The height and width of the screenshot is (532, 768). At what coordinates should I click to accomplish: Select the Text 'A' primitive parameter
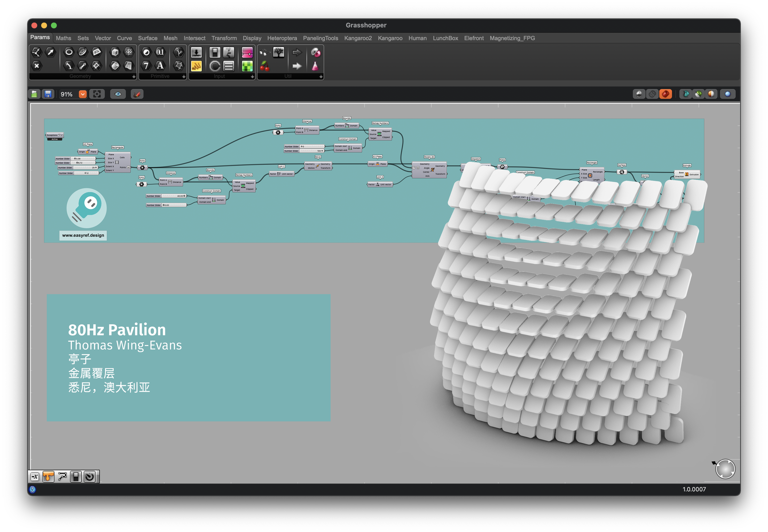click(160, 66)
